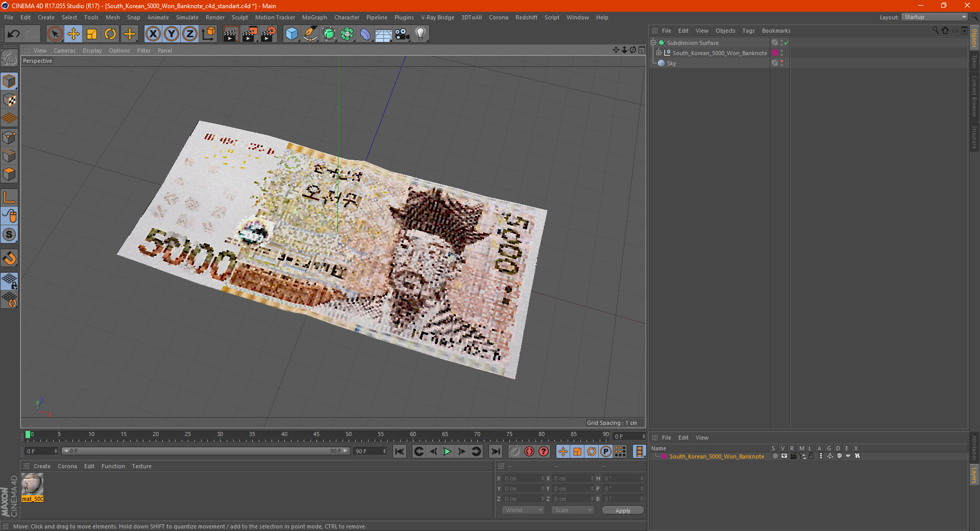The image size is (980, 531).
Task: Go to start of animation
Action: tap(400, 451)
